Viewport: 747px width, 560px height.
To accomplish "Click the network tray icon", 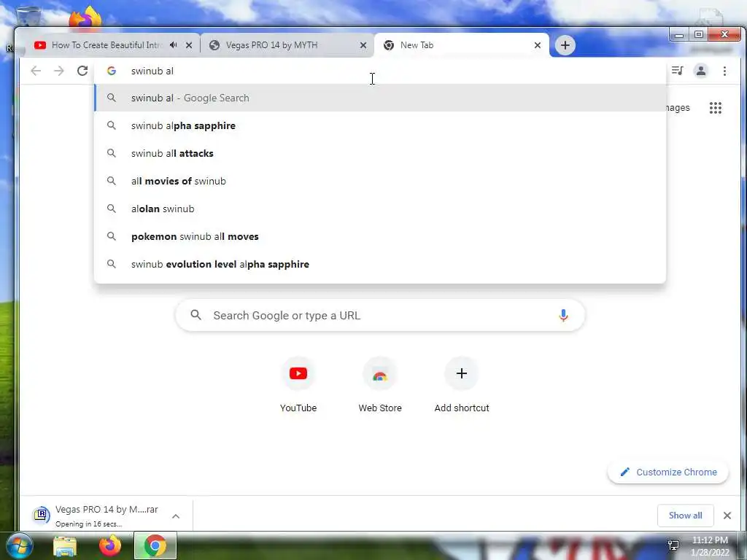I will point(673,545).
